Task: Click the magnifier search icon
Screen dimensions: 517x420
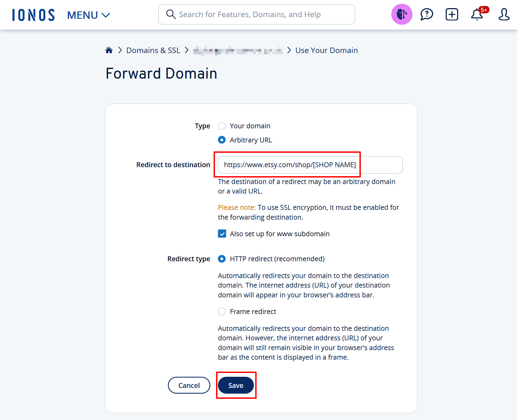Action: click(x=171, y=14)
